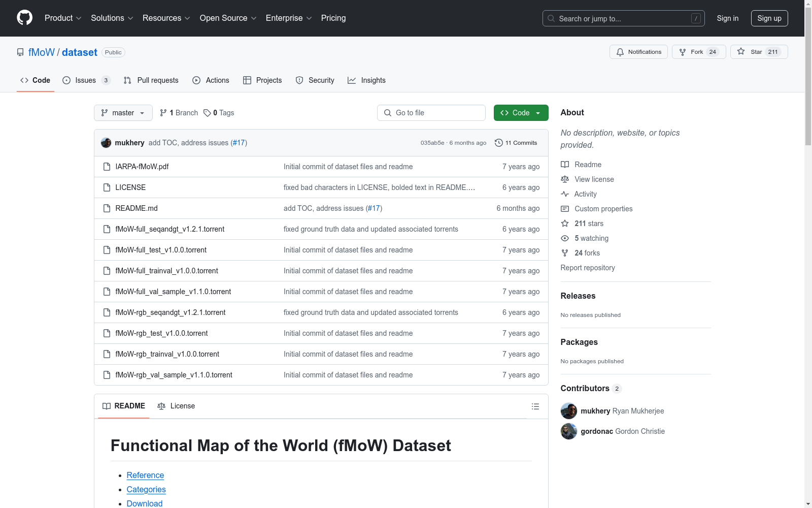Click the Go to file input field
Viewport: 812px width, 508px height.
[431, 113]
